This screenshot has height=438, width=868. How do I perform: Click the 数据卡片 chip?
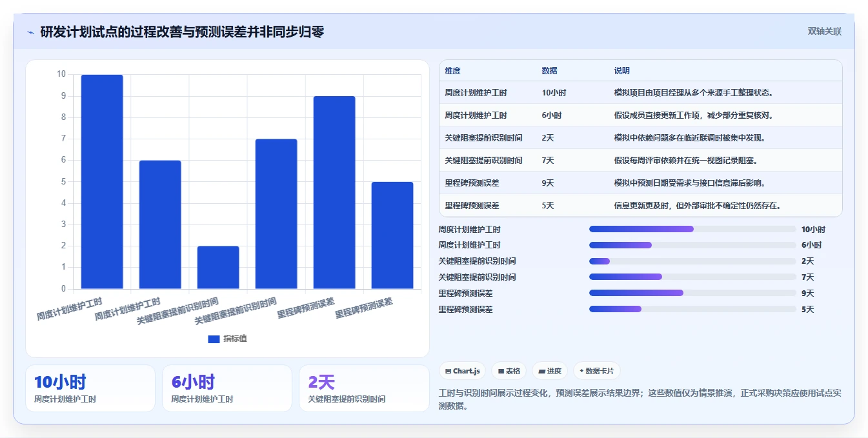[x=597, y=371]
